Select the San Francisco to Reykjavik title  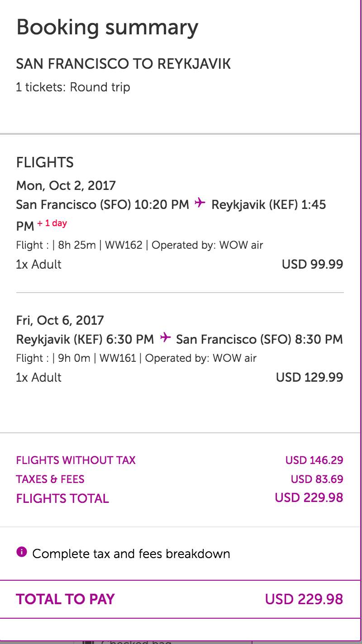click(x=123, y=64)
